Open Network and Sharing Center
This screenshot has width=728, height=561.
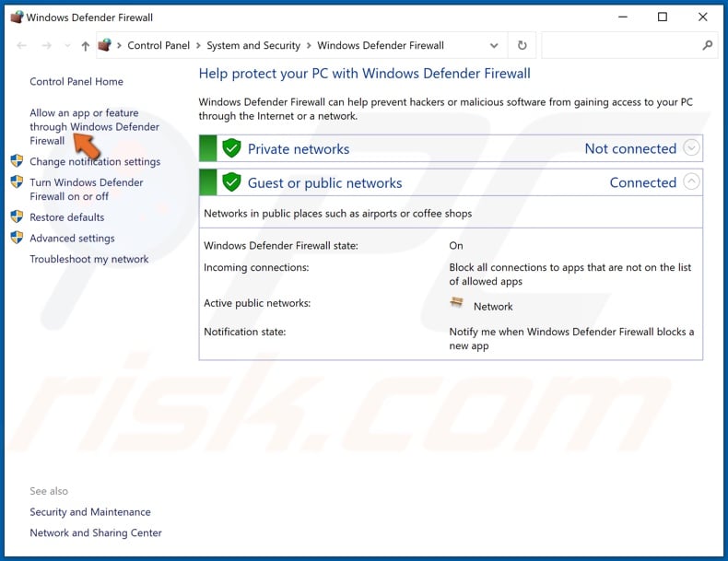pyautogui.click(x=96, y=532)
